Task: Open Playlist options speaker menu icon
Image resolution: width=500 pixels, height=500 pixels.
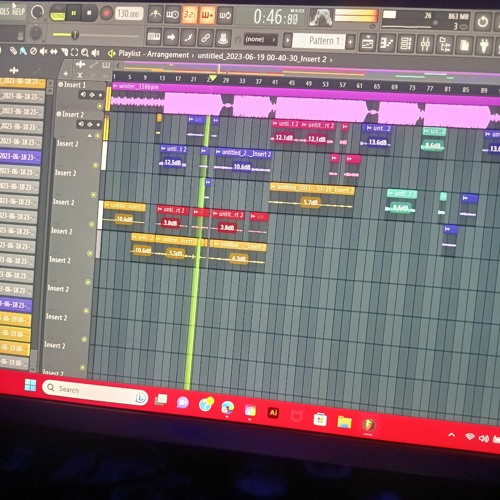Action: tap(112, 53)
